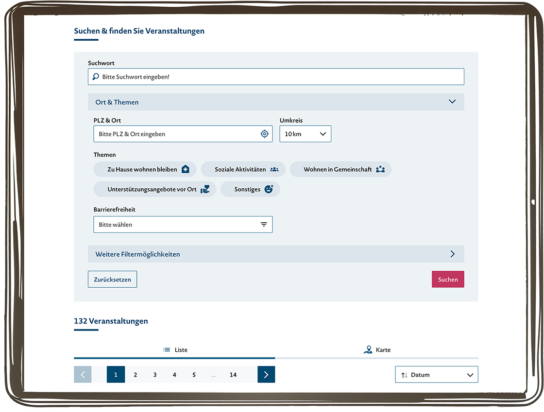Click the Themen label
544x412 pixels.
pyautogui.click(x=105, y=155)
